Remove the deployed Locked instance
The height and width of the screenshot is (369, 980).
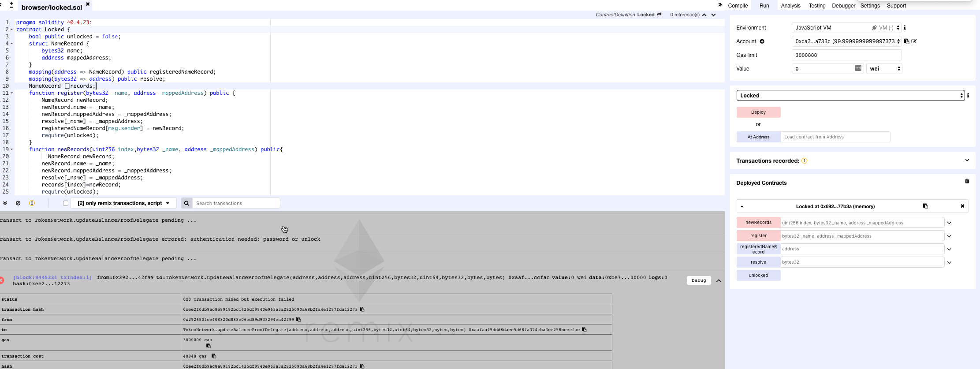[962, 206]
